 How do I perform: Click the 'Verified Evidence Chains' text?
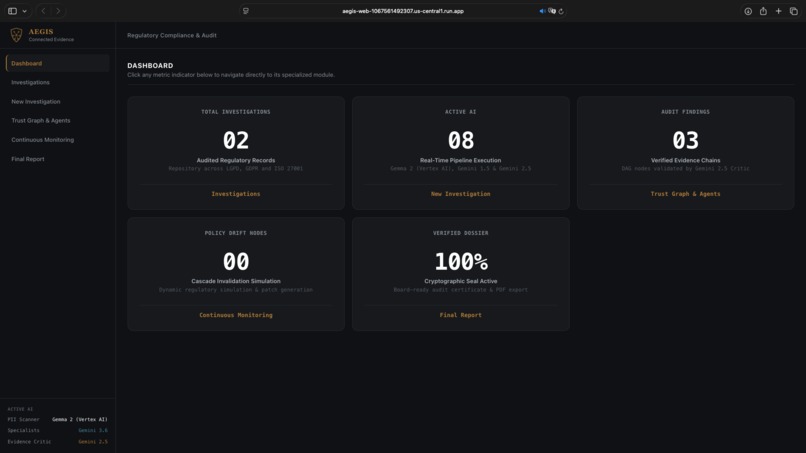685,160
